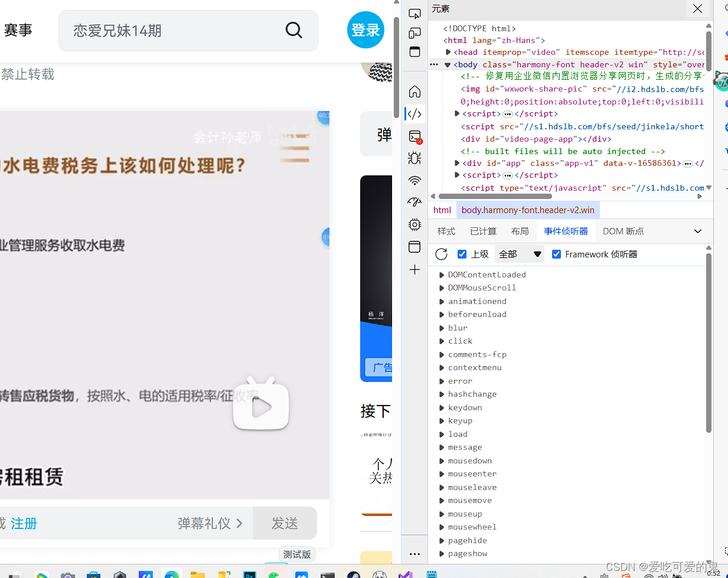Click the 登录 login button
728x578 pixels.
(365, 30)
